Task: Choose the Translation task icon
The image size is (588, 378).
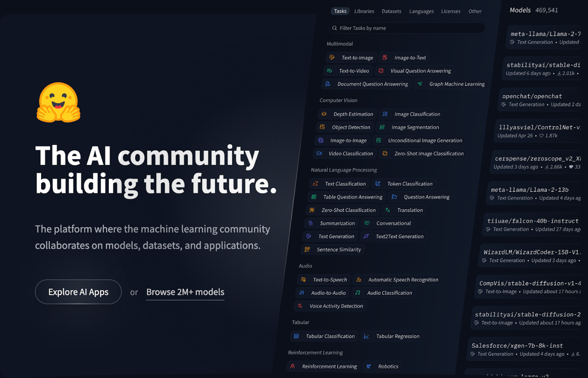Action: click(x=388, y=210)
